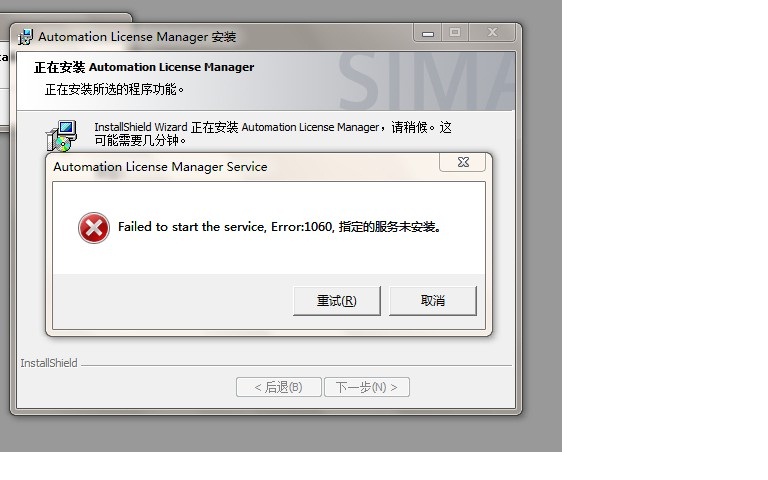Click the InstallShield computer and disc icon
The width and height of the screenshot is (768, 480).
pyautogui.click(x=61, y=135)
